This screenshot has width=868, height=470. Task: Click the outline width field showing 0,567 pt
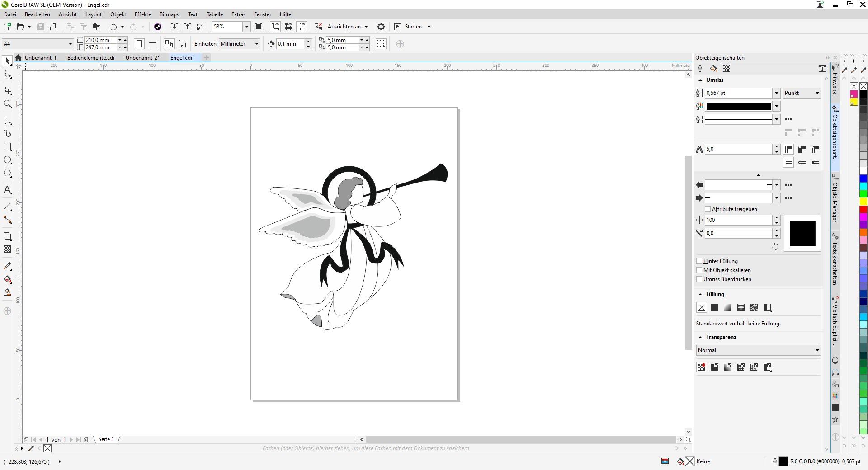click(738, 93)
